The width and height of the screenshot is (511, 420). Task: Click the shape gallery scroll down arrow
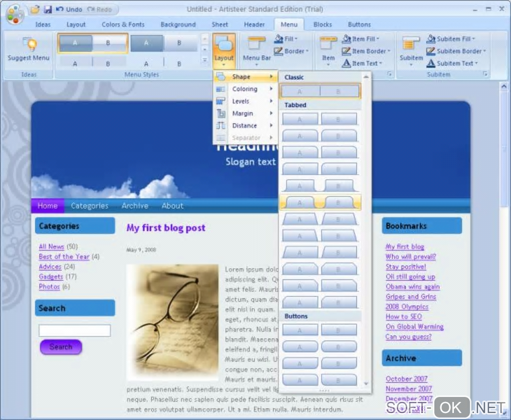tap(366, 383)
